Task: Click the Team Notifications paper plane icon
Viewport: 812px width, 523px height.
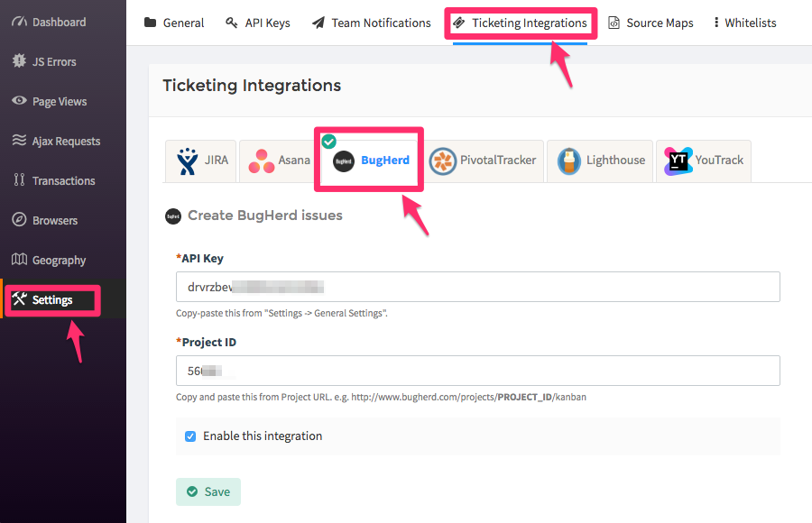Action: coord(318,23)
